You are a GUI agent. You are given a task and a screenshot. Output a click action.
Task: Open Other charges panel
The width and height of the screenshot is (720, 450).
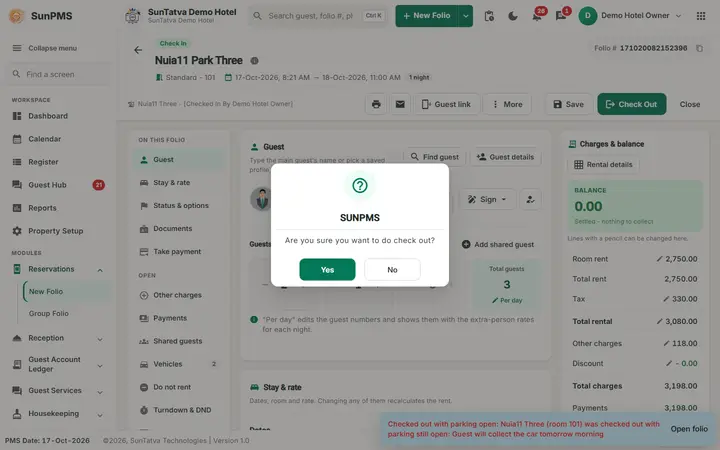[179, 295]
